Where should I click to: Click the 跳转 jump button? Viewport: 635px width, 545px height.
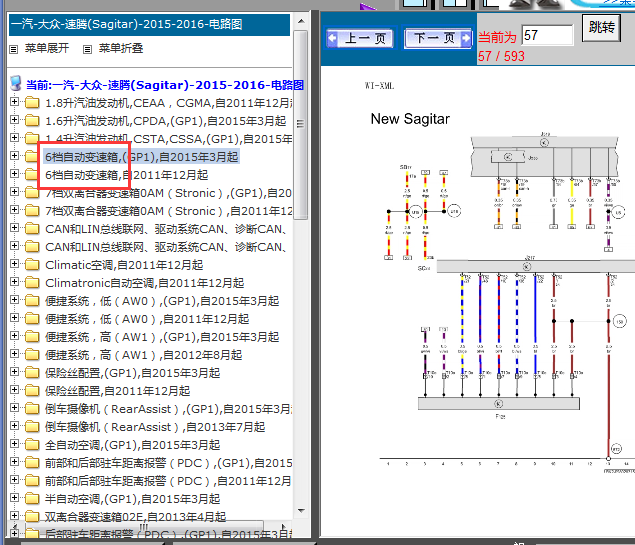tap(601, 28)
